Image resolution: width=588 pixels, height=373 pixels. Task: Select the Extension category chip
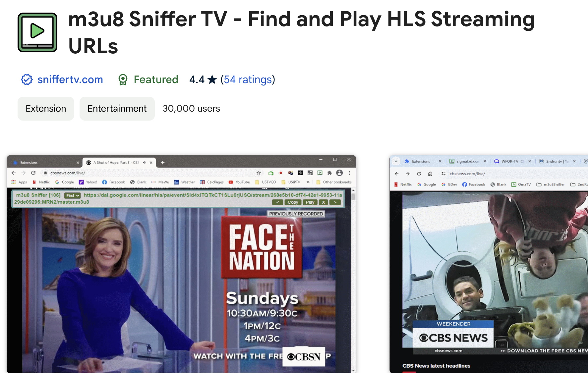(46, 109)
